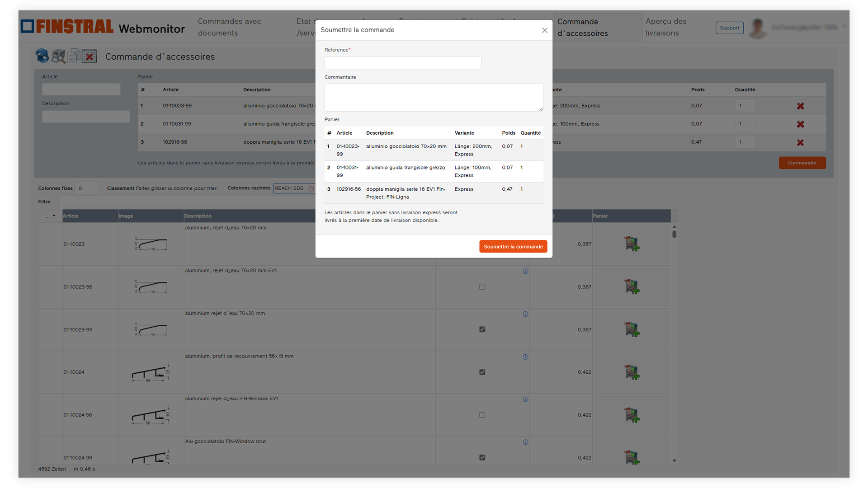
Task: Go to the Aperçu des livraisons tab
Action: click(x=666, y=27)
